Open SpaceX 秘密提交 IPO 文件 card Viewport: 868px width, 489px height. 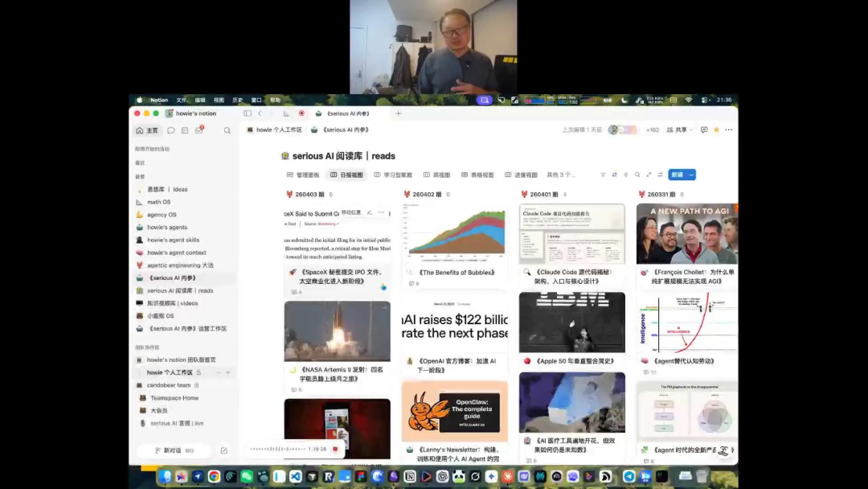click(337, 250)
